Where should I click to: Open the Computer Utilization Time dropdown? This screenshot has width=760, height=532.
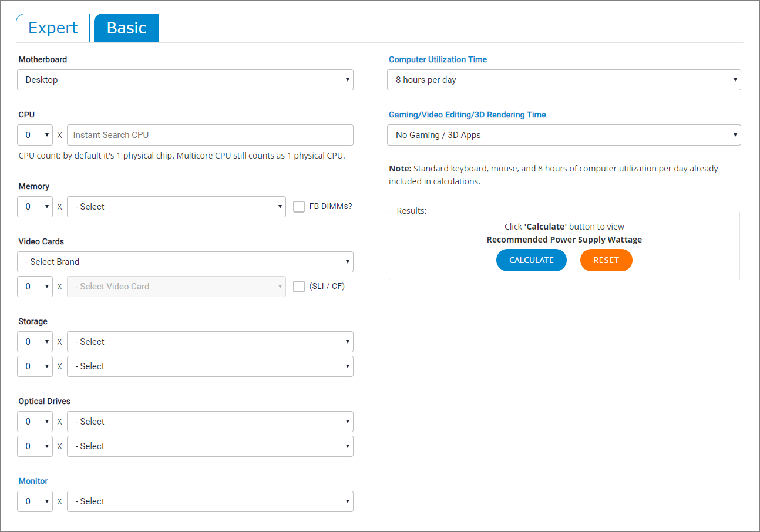tap(564, 80)
